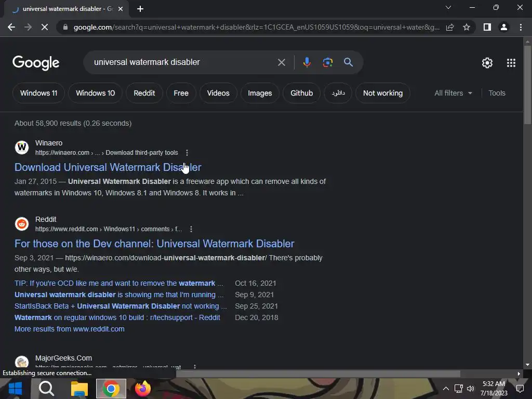Click the Chrome taskbar icon

pos(111,389)
